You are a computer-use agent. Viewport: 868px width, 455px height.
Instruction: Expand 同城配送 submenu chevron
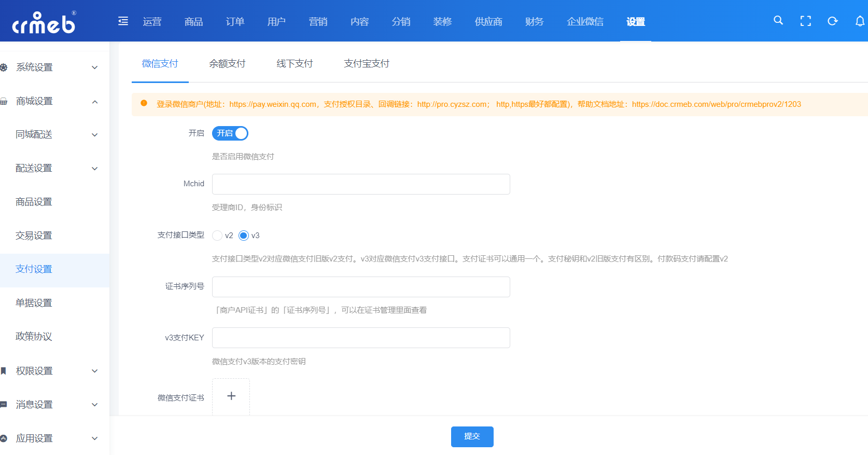click(x=95, y=135)
